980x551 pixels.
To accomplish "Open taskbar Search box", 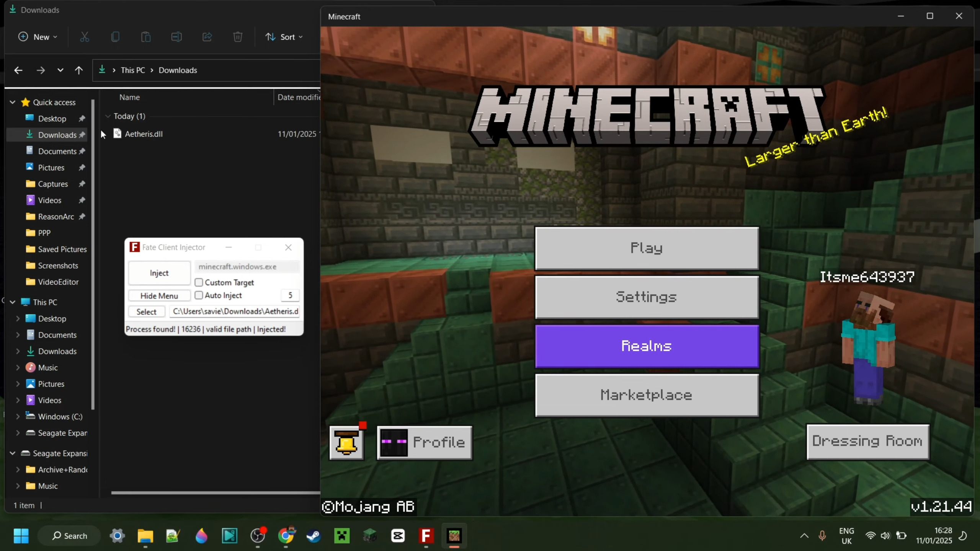I will pyautogui.click(x=69, y=536).
